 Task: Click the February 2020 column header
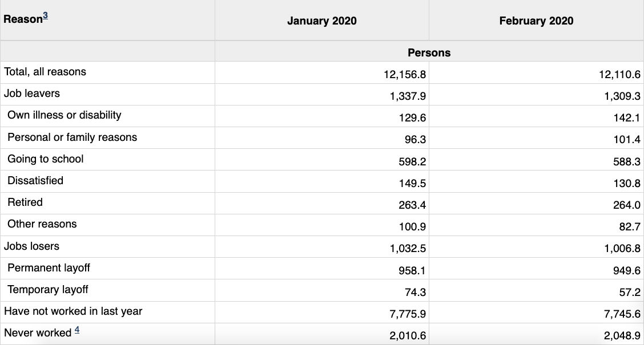[536, 21]
